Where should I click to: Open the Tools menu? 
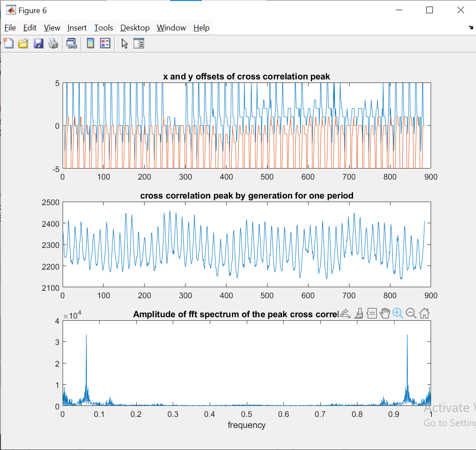click(x=104, y=28)
